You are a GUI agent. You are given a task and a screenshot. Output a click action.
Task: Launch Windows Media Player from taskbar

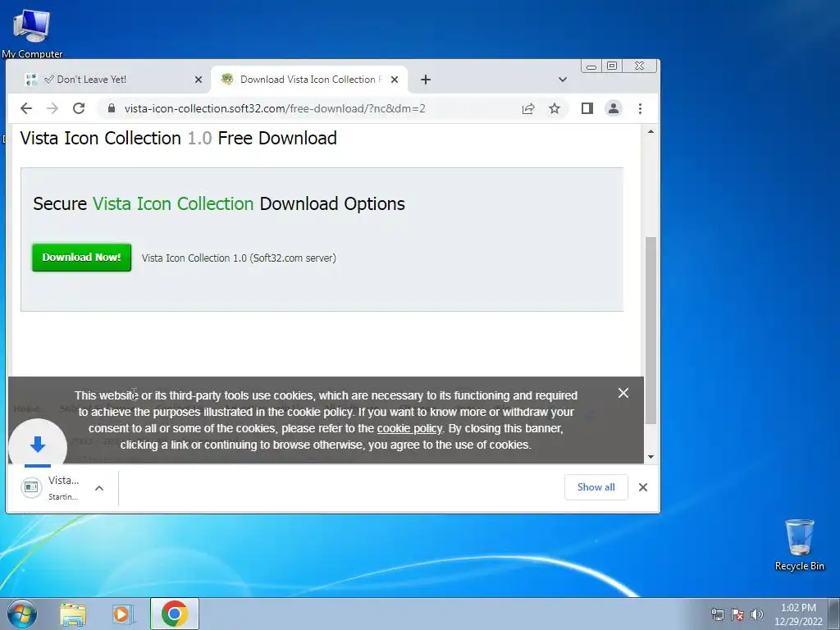[123, 614]
